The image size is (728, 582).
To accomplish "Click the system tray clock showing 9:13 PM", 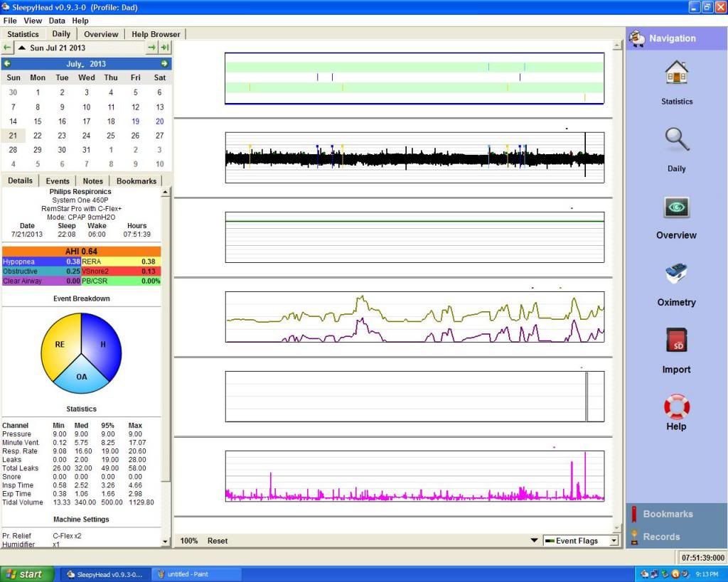I will pyautogui.click(x=707, y=574).
